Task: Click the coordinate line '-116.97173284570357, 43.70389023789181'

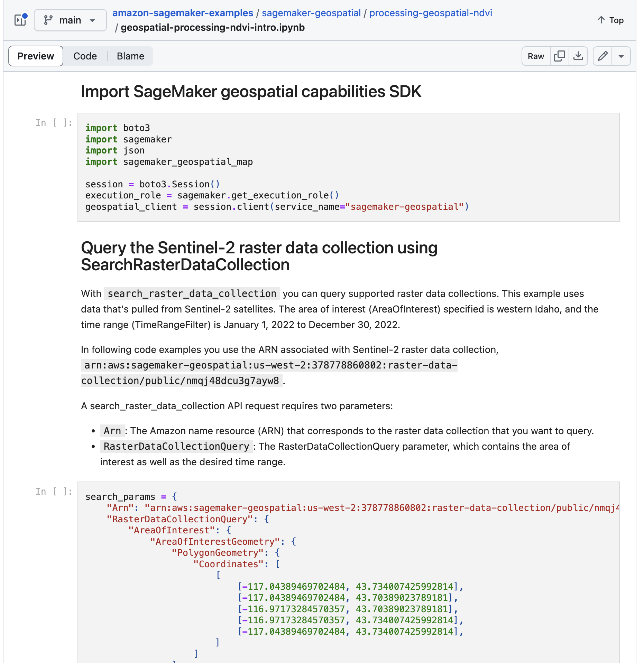Action: [x=348, y=609]
